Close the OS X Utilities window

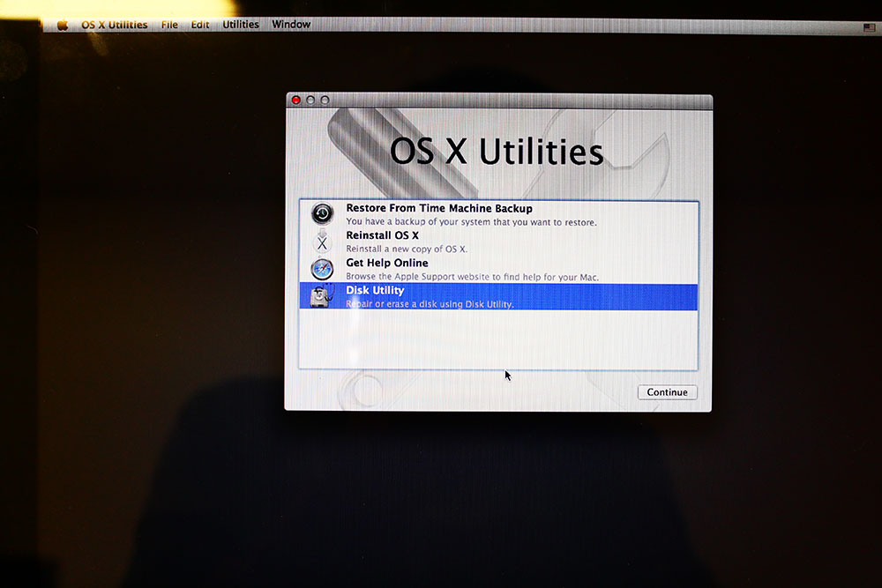[x=295, y=100]
